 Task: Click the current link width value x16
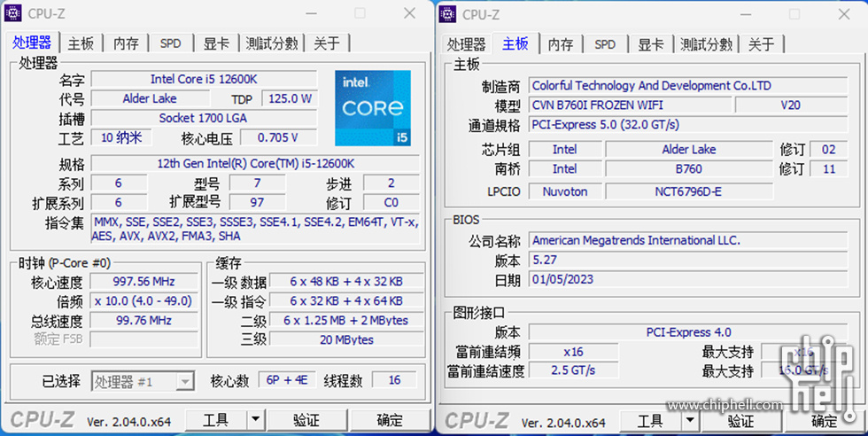[x=574, y=352]
